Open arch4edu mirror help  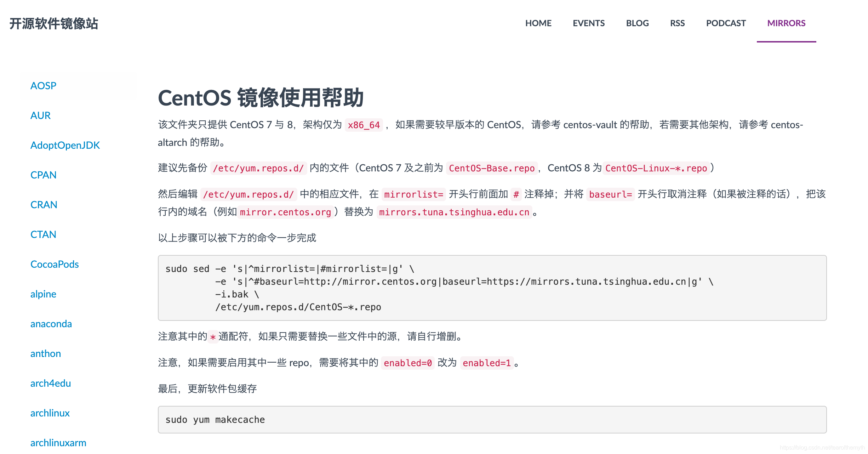[50, 383]
